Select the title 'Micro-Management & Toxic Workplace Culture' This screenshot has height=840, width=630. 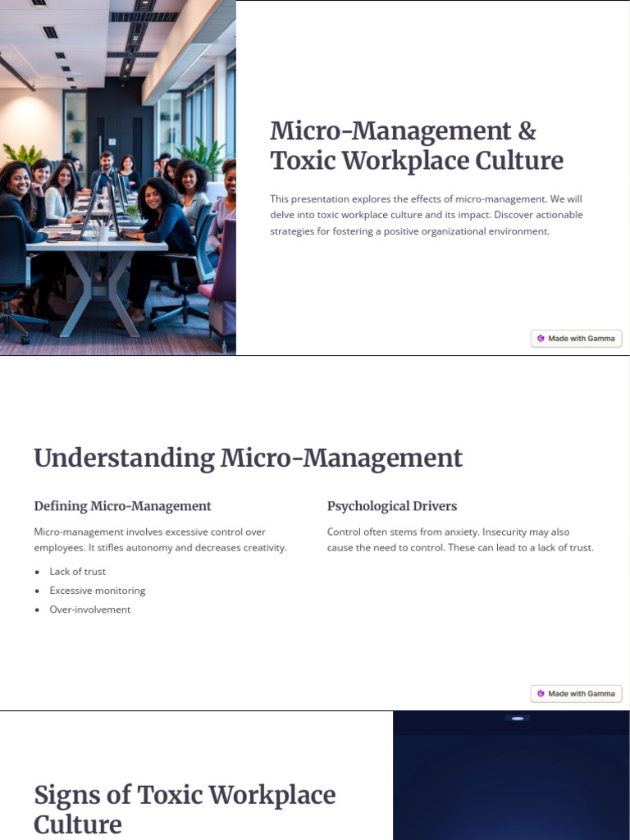tap(416, 146)
